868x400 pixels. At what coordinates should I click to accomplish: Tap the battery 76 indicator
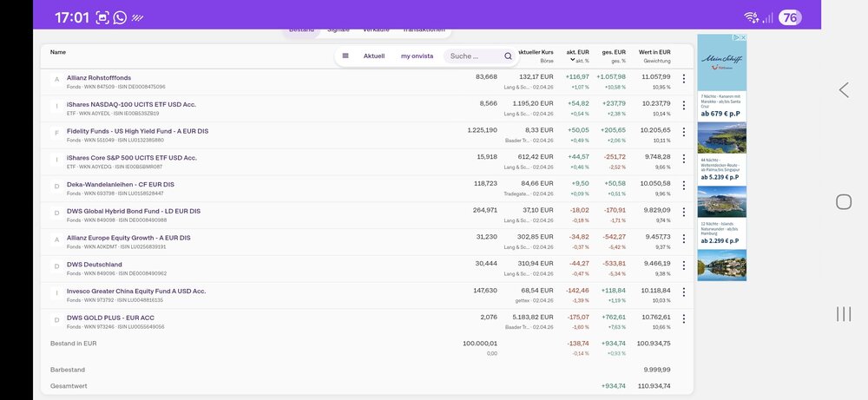(790, 17)
